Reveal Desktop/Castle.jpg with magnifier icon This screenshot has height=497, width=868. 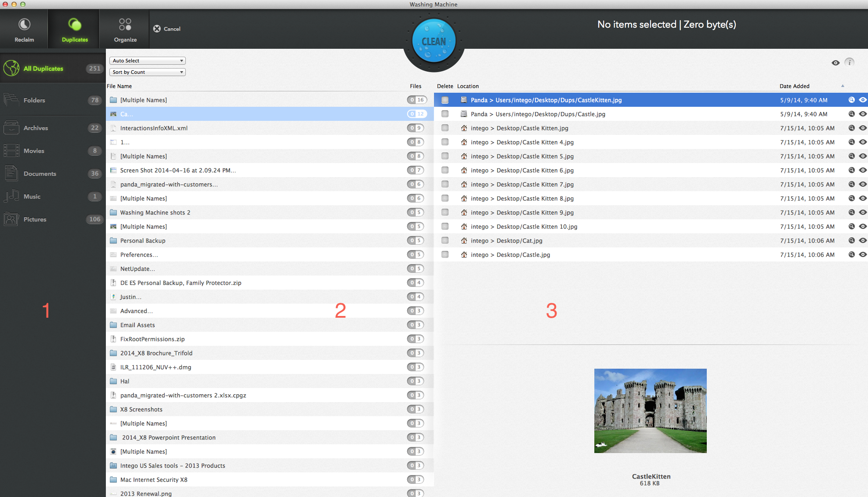[851, 254]
